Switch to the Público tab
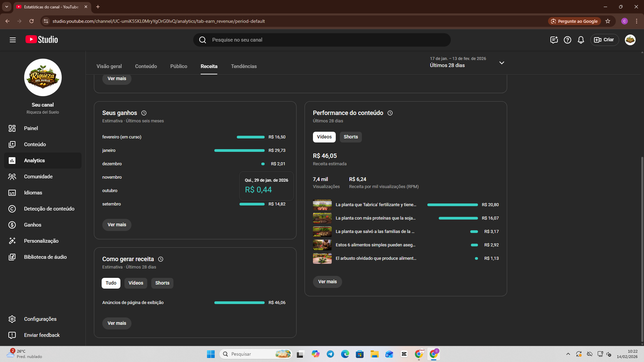 pyautogui.click(x=178, y=66)
